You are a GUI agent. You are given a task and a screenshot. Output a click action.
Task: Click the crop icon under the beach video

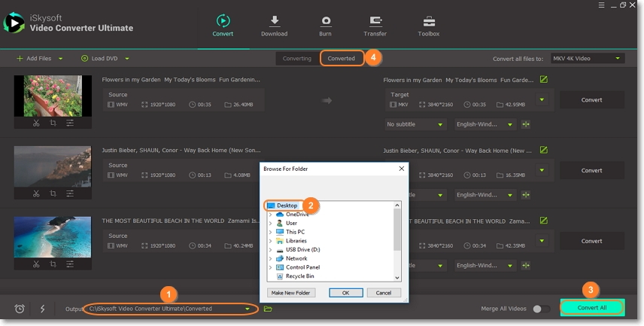(53, 264)
